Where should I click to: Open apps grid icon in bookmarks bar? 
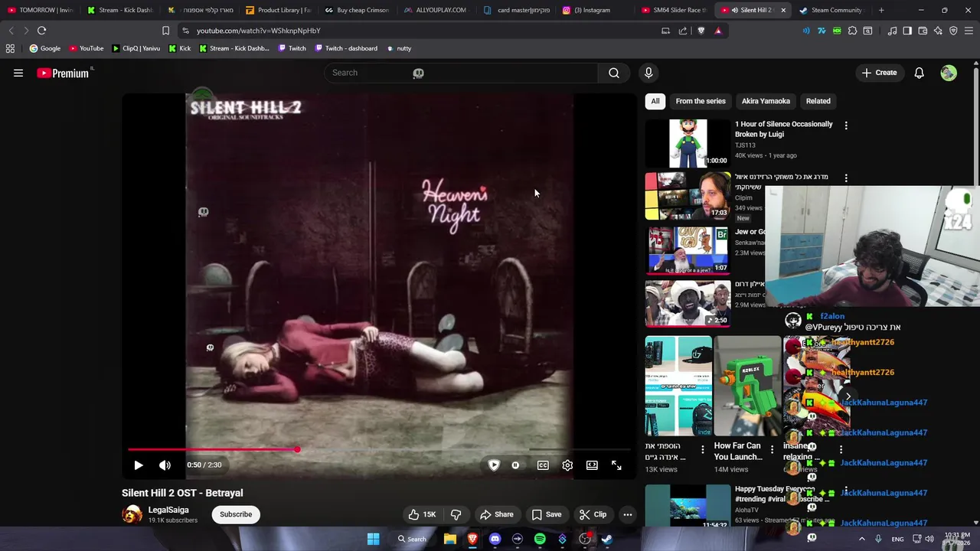tap(10, 48)
